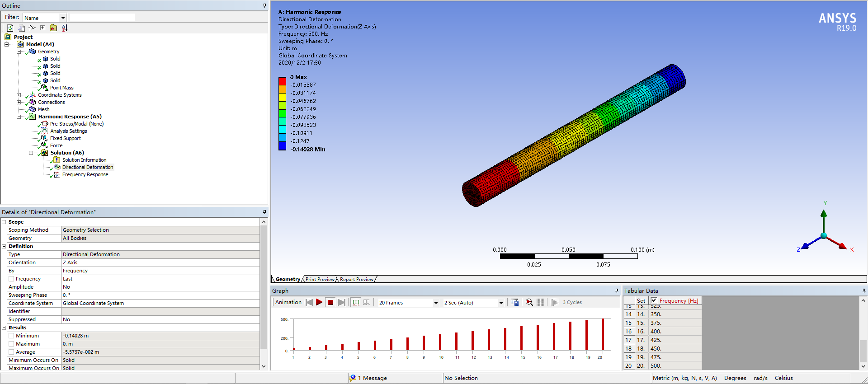Open the 2 Sec (Auto) dropdown
The image size is (868, 384).
point(501,303)
